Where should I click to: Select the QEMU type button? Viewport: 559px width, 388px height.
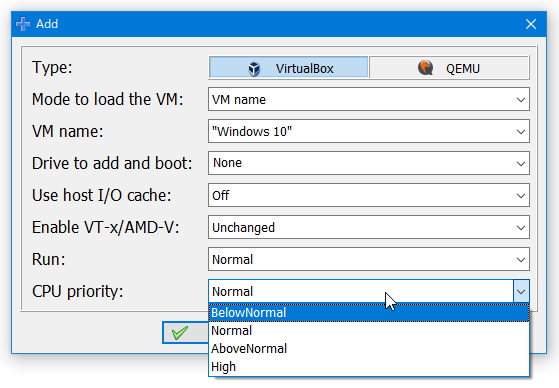pyautogui.click(x=449, y=67)
